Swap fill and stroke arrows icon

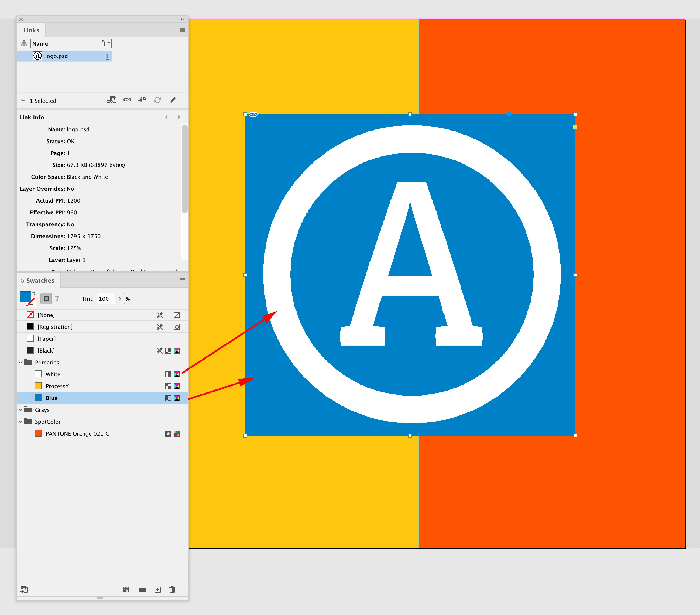coord(34,294)
